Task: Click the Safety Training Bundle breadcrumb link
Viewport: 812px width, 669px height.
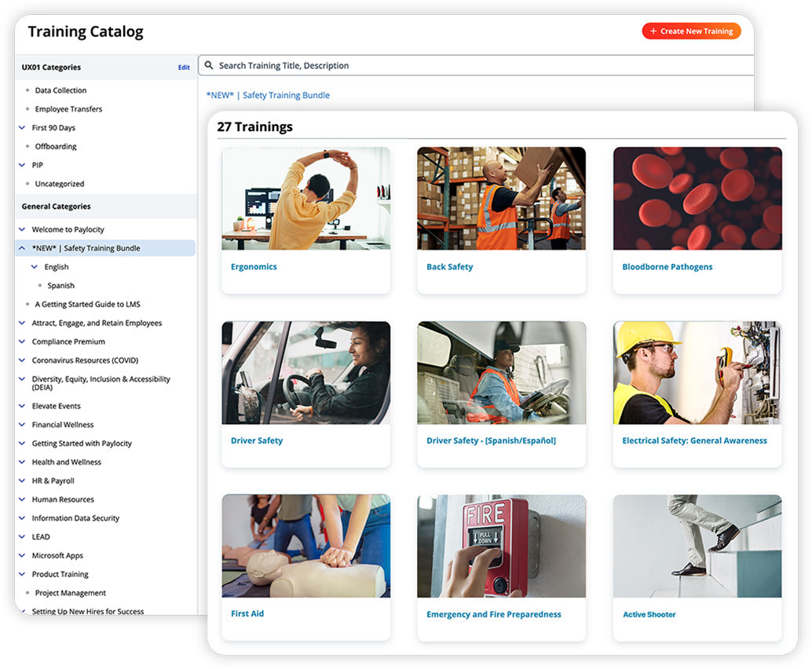Action: 268,95
